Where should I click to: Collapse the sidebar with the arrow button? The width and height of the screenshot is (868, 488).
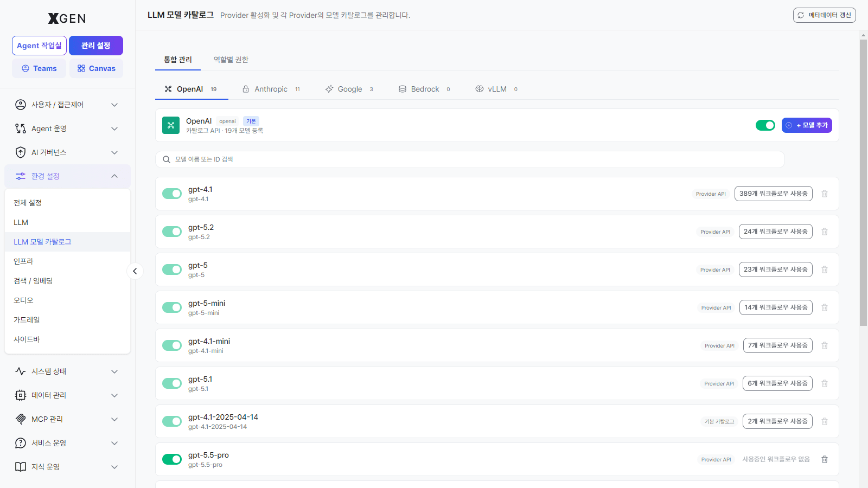tap(135, 271)
